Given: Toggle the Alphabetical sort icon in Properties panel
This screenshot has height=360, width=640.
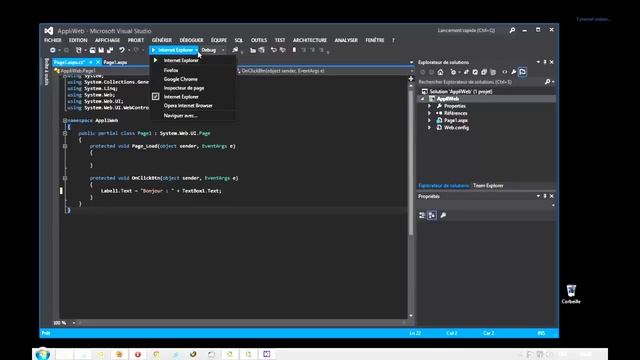Looking at the screenshot, I should tap(432, 215).
